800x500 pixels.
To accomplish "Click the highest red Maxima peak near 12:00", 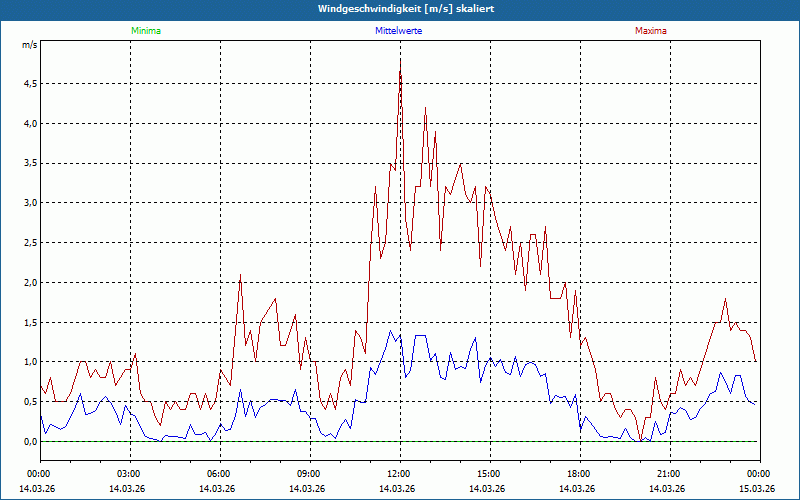I will tap(400, 60).
